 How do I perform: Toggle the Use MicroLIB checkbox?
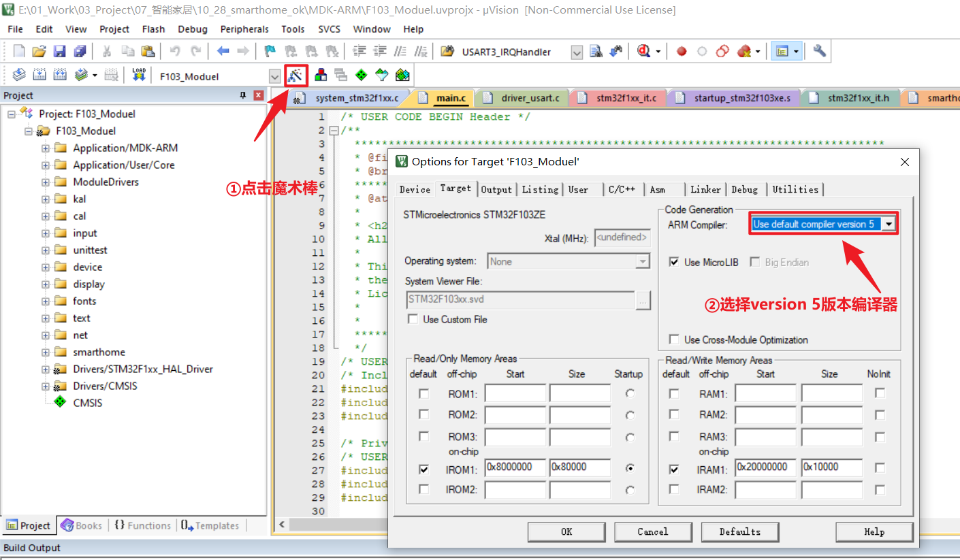pyautogui.click(x=674, y=263)
